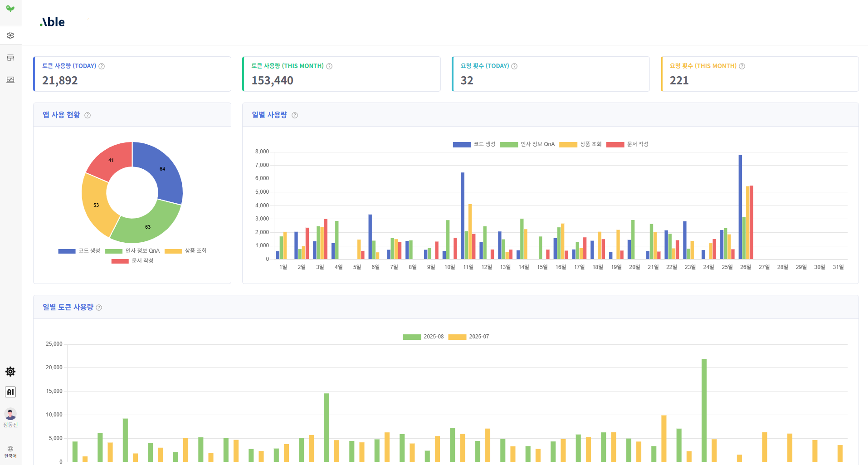Open the top sidebar settings gear icon

[10, 35]
